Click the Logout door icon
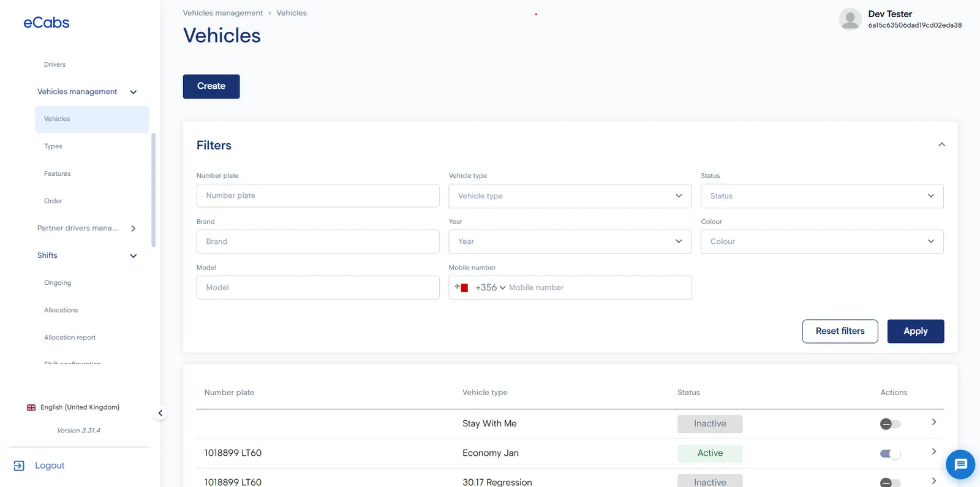 (x=19, y=466)
